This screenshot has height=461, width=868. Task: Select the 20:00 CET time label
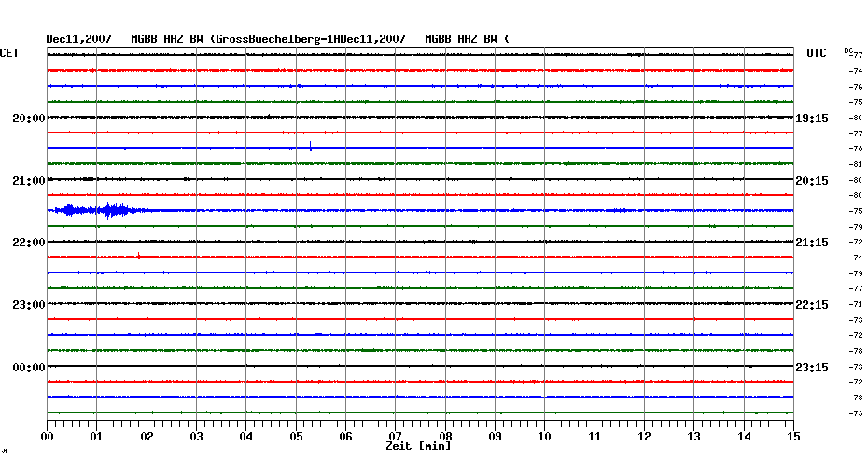coord(29,119)
